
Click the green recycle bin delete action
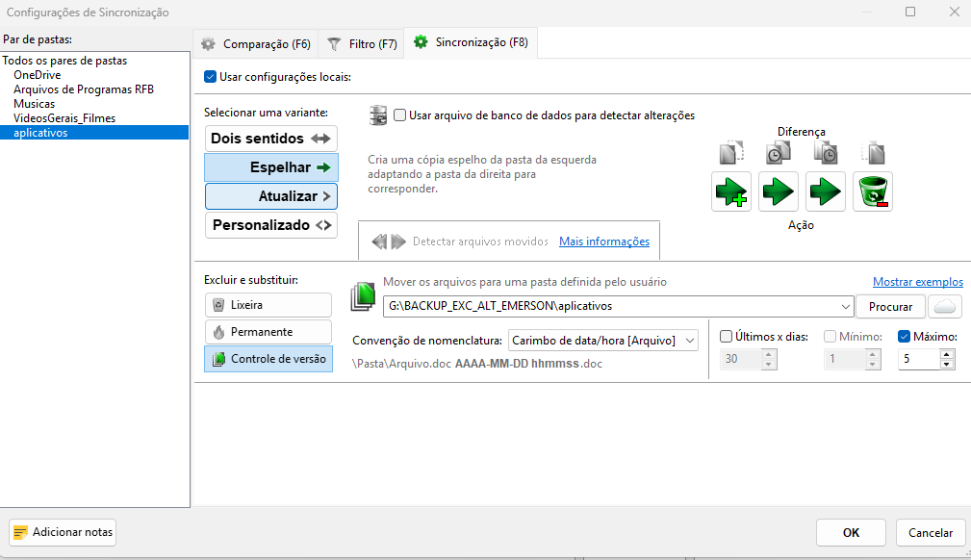pyautogui.click(x=873, y=191)
